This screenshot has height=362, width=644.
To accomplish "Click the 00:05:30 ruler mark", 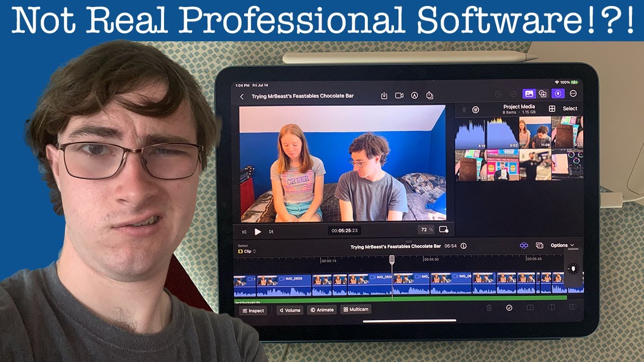I will 431,260.
